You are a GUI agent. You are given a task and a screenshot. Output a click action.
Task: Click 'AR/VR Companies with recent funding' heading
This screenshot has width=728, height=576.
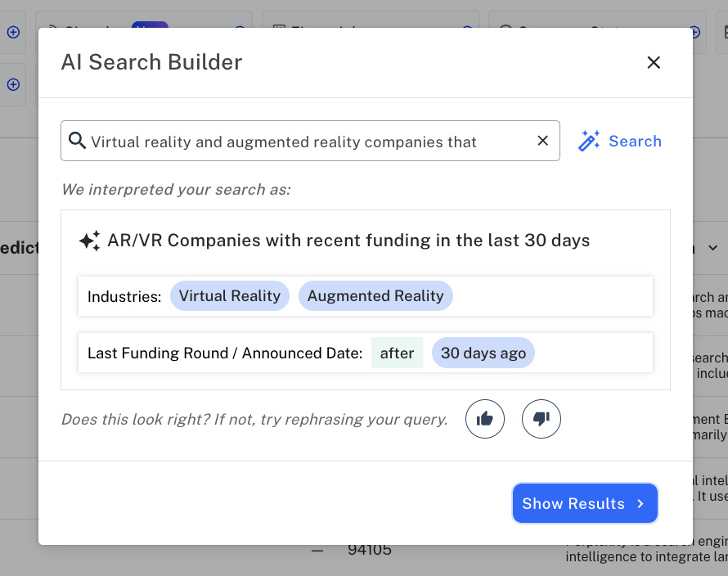tap(348, 241)
